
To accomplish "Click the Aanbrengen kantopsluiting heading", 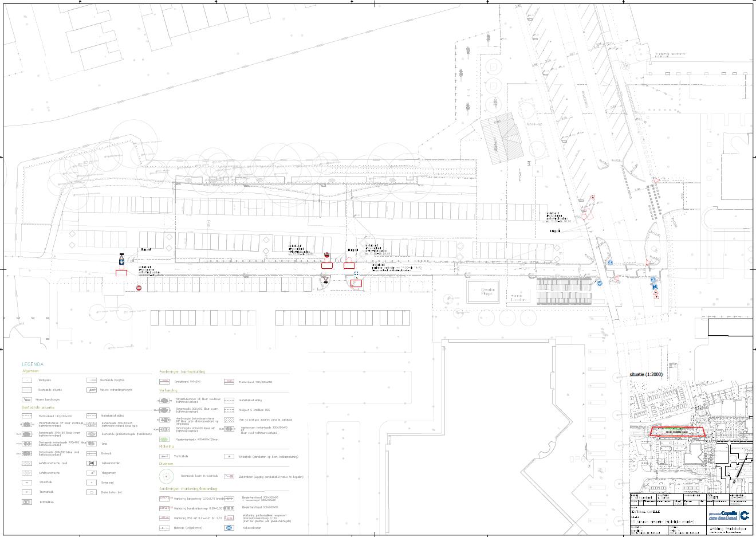I will pos(182,372).
